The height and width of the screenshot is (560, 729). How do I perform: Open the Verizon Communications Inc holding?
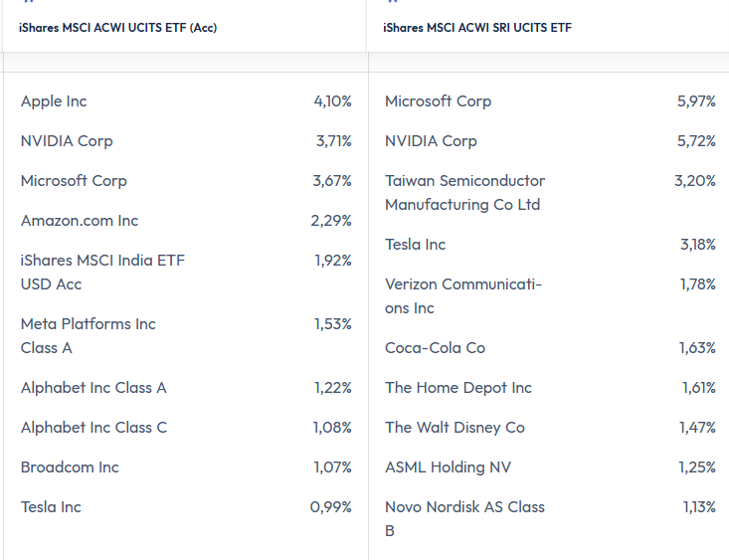tap(462, 295)
